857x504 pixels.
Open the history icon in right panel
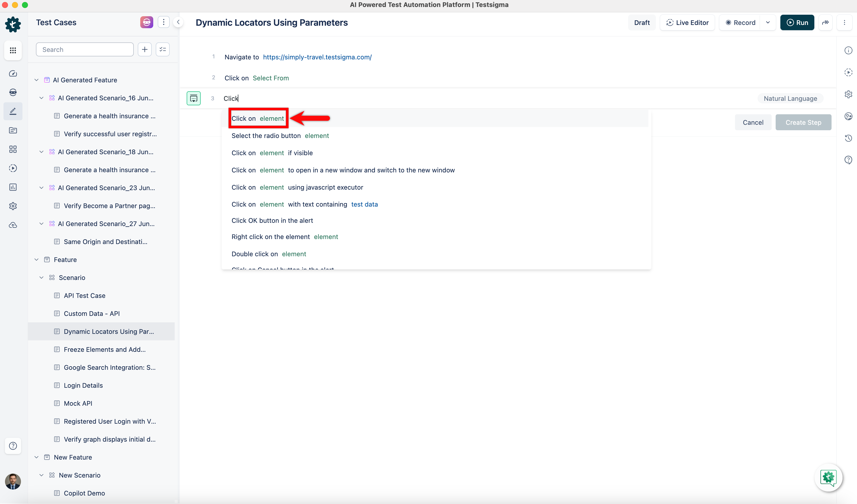click(848, 138)
